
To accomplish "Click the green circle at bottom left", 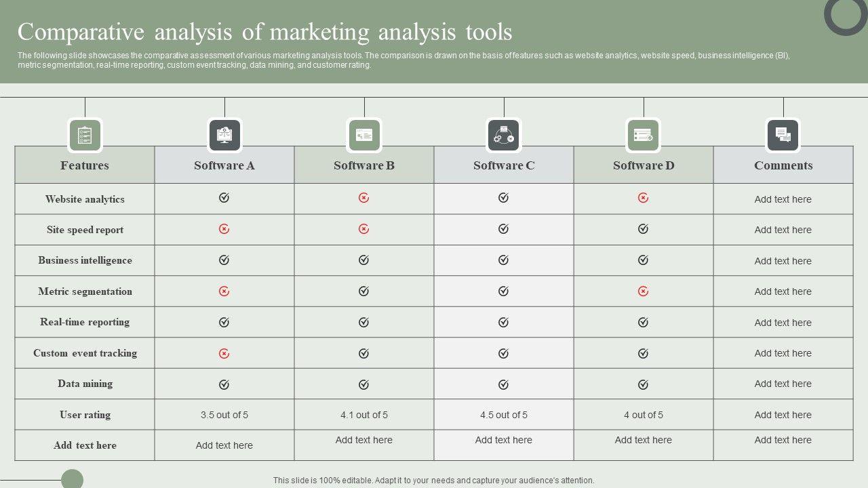I will click(x=72, y=480).
